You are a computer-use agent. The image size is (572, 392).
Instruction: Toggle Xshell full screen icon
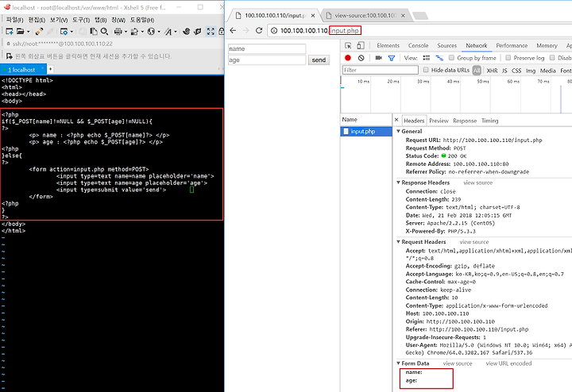(211, 31)
